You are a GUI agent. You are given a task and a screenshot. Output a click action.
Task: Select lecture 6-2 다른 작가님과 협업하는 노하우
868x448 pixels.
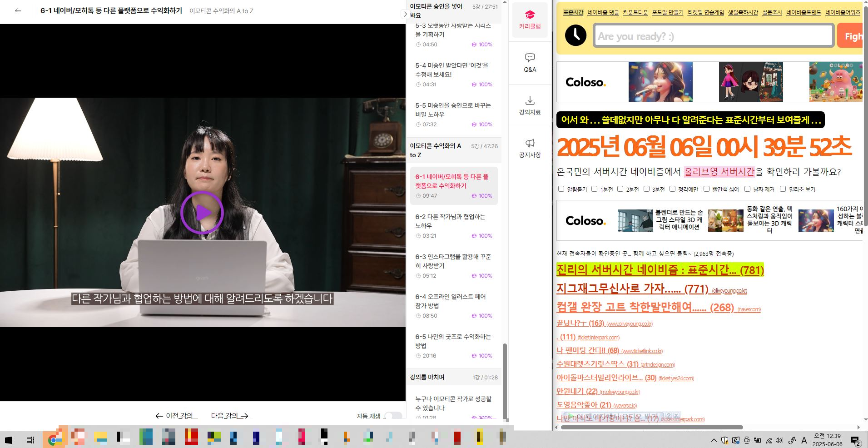click(x=453, y=226)
